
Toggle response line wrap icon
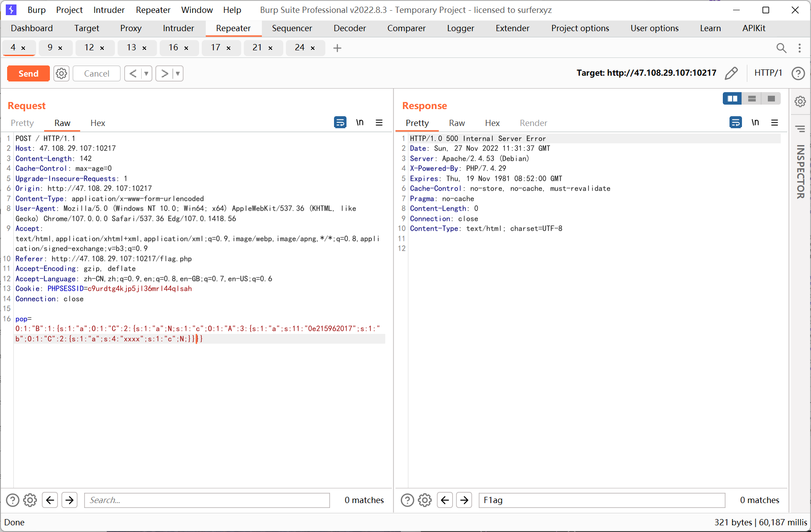click(x=736, y=122)
